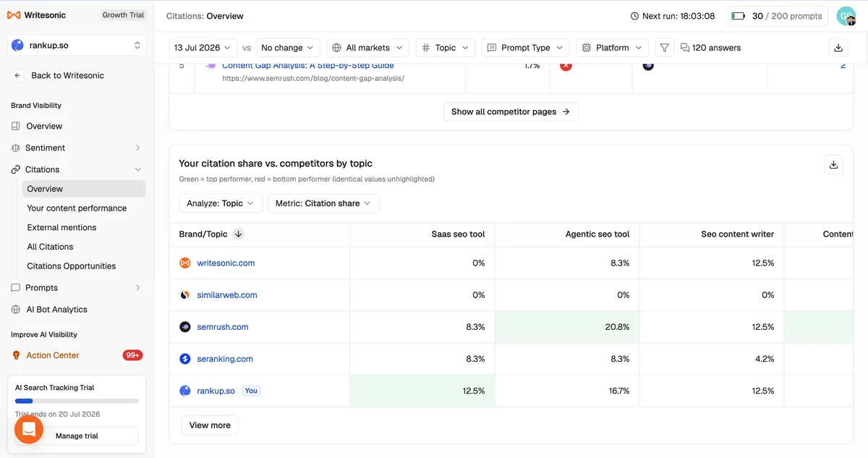Image resolution: width=868 pixels, height=458 pixels.
Task: Click the View more button
Action: click(210, 425)
